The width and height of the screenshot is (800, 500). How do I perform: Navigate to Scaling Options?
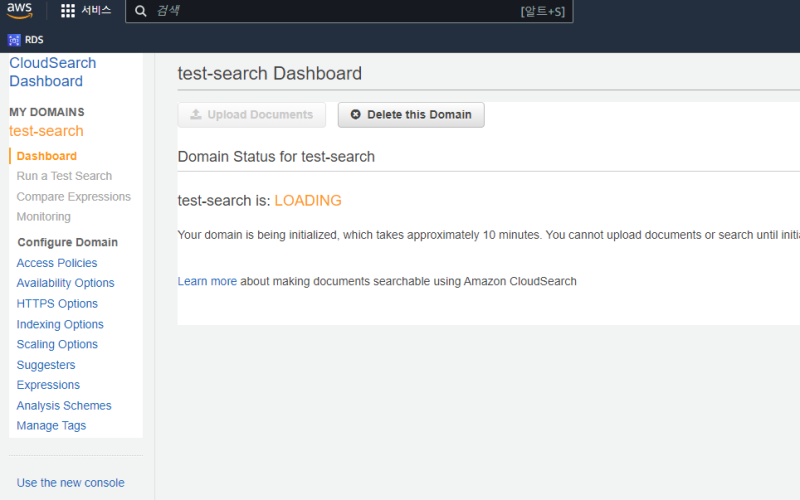click(x=57, y=344)
